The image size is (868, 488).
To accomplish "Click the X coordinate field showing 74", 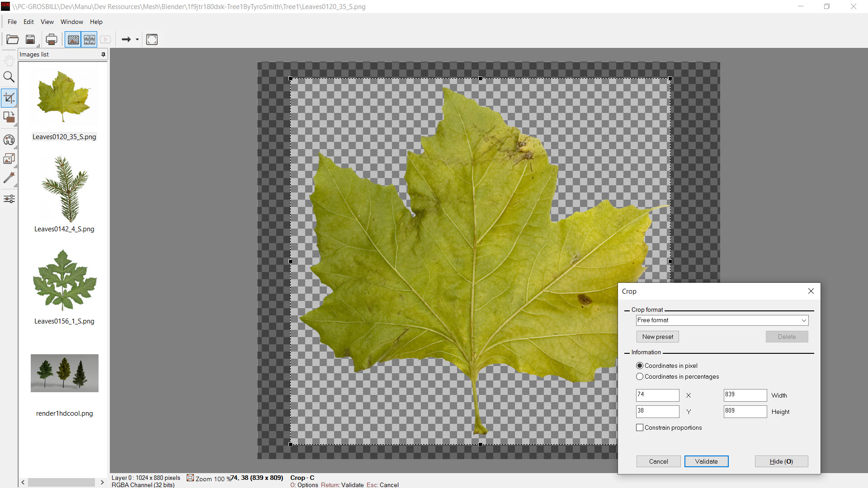I will coord(657,395).
